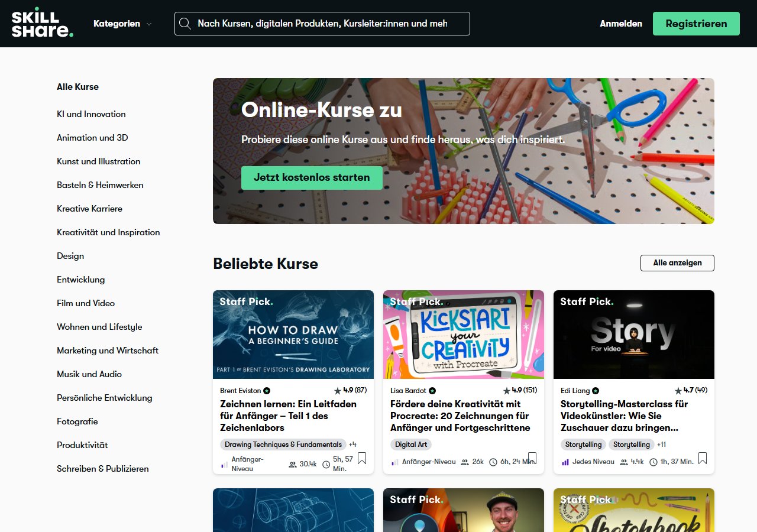Open Wohnen und Lifestyle category
Screen dimensions: 757x532
pos(99,327)
